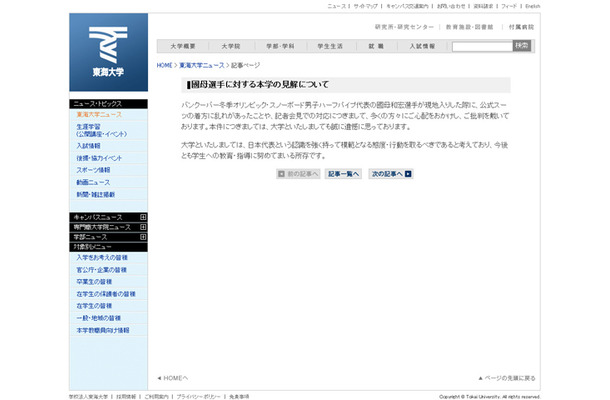Click ページの先頭に戻る link
Screen dimensions: 610x400
tap(507, 378)
